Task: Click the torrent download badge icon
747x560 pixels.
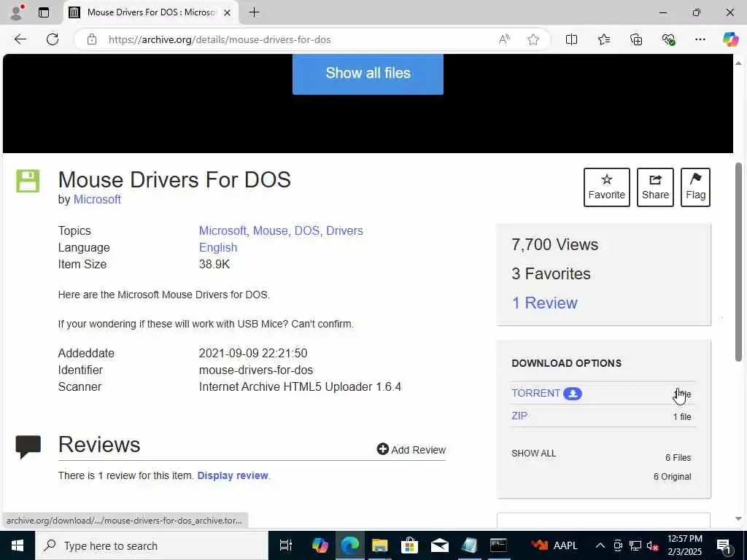Action: (x=573, y=394)
